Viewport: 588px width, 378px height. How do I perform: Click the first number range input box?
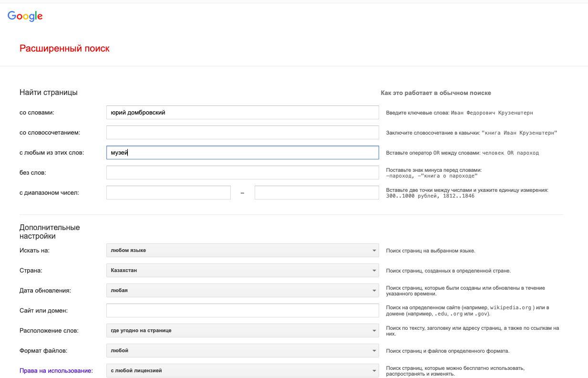coord(168,193)
